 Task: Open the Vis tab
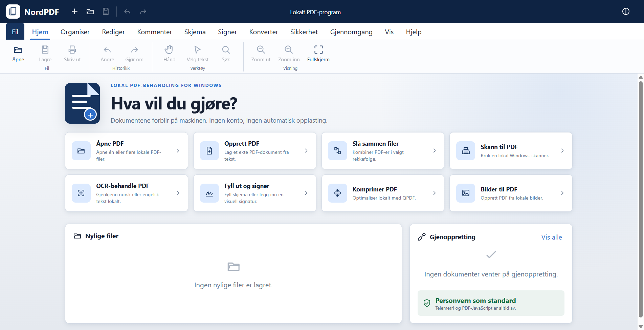389,32
